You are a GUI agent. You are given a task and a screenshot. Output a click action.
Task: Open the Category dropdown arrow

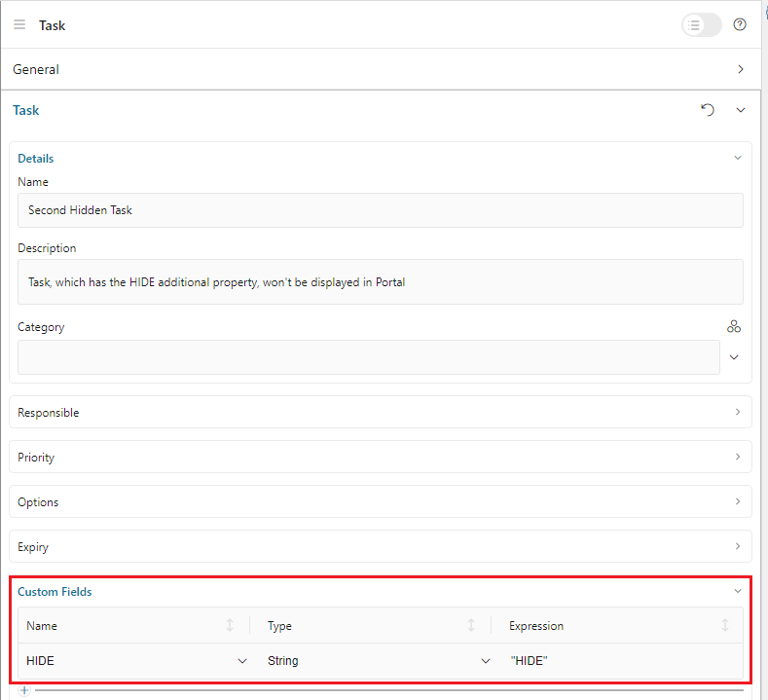[734, 357]
